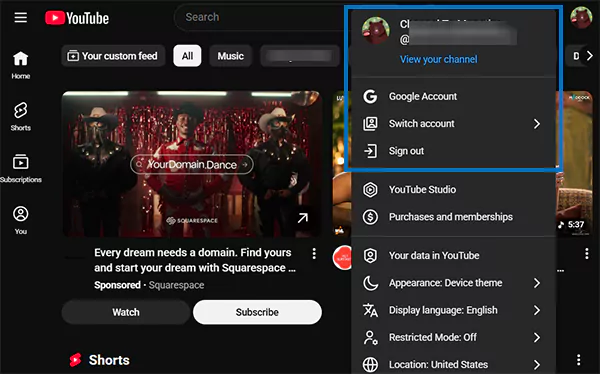The height and width of the screenshot is (374, 600).
Task: Open the Squarespace ad thumbnail
Action: pos(191,164)
